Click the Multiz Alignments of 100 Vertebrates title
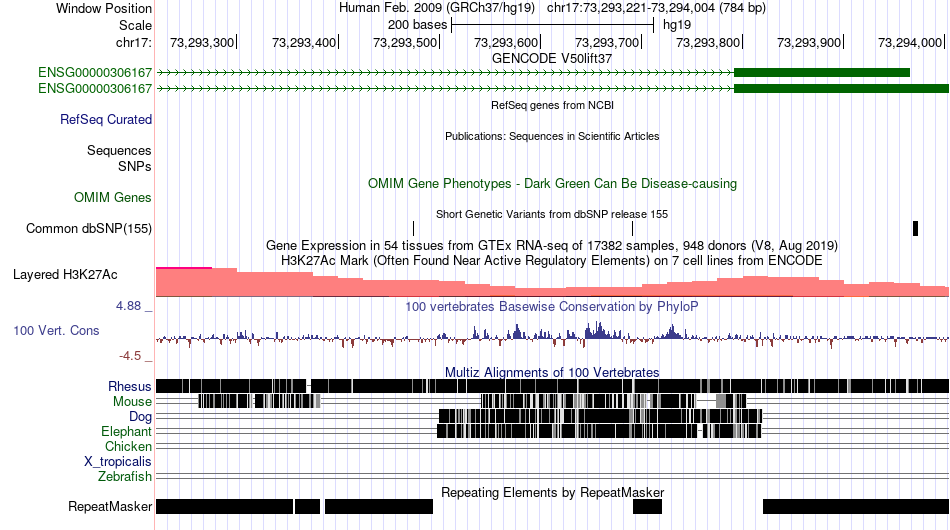Image resolution: width=950 pixels, height=530 pixels. [552, 373]
